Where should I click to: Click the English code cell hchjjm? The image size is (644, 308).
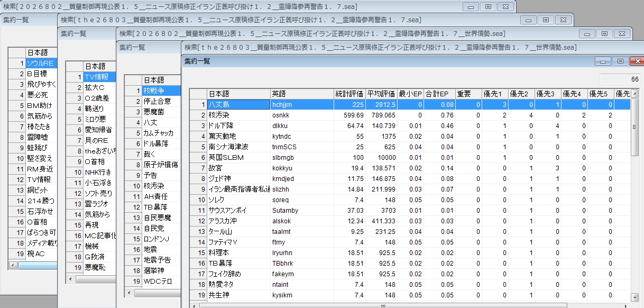tap(302, 104)
